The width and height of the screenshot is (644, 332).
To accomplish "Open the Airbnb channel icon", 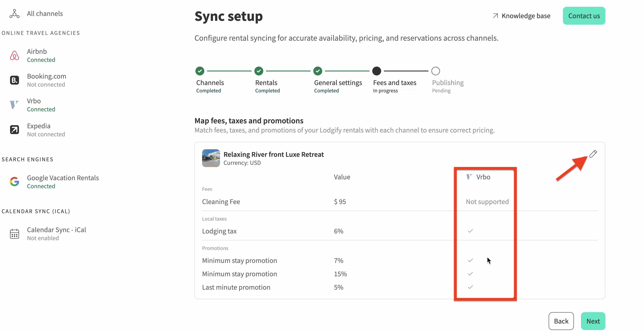I will click(15, 56).
